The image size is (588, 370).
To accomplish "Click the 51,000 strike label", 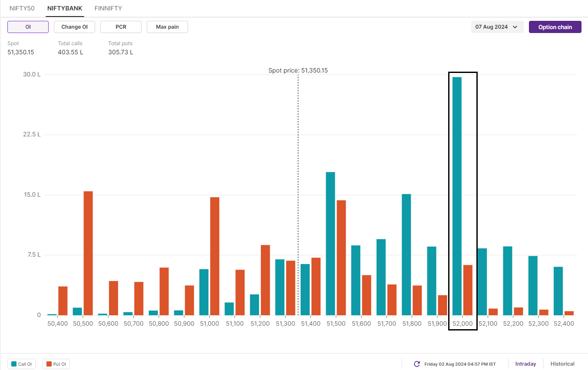I will [x=209, y=324].
